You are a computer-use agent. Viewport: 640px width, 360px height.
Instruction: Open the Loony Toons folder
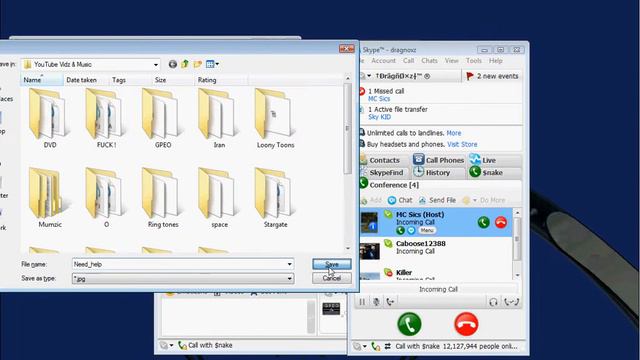(276, 118)
